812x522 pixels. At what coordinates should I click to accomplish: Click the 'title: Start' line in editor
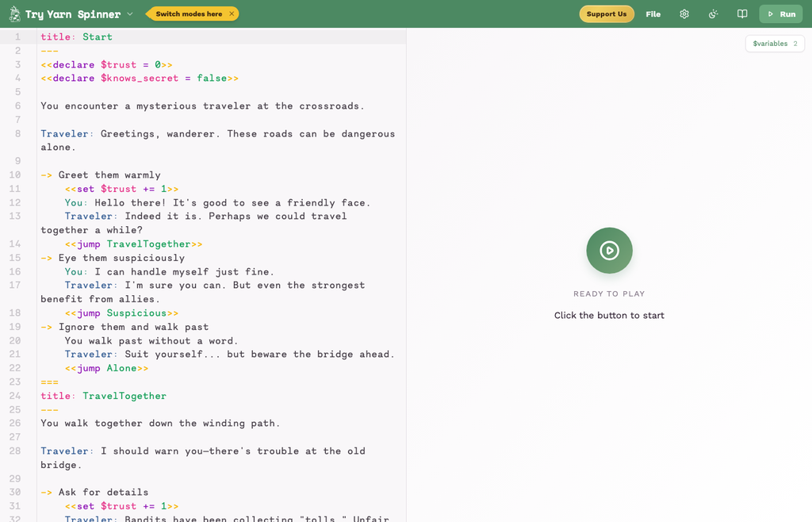[x=77, y=36]
